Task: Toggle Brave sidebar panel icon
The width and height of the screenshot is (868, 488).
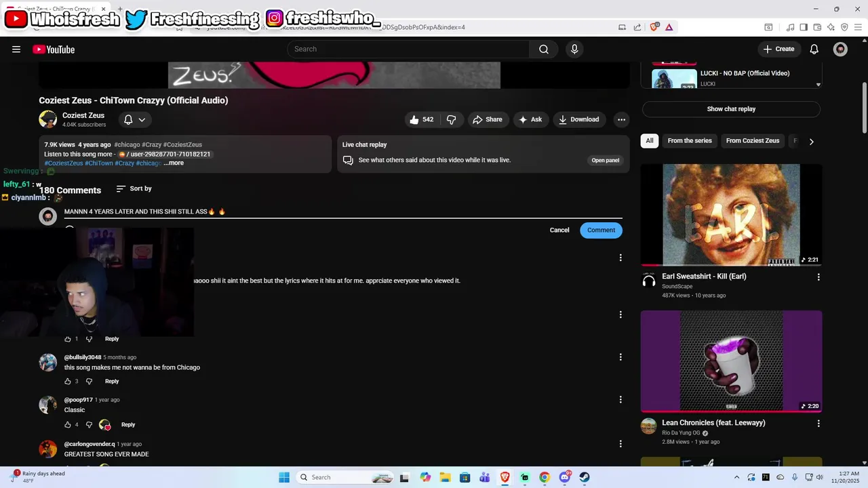Action: (x=804, y=27)
